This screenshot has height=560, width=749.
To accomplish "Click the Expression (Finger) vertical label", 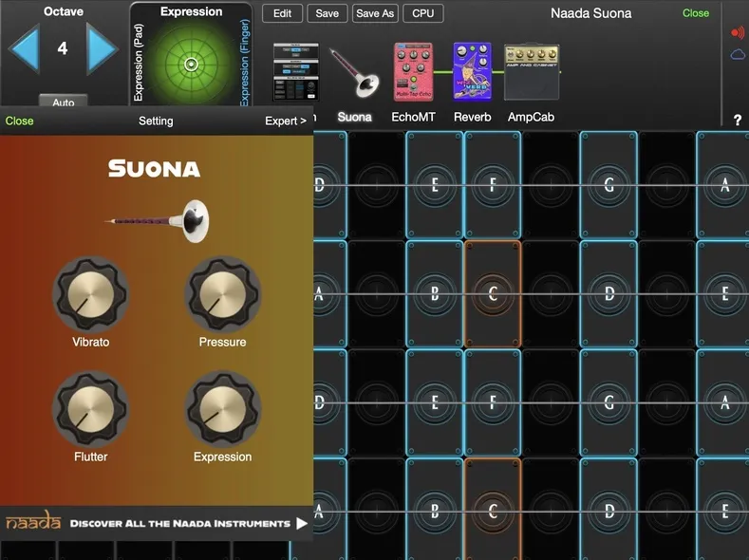I will pyautogui.click(x=245, y=62).
